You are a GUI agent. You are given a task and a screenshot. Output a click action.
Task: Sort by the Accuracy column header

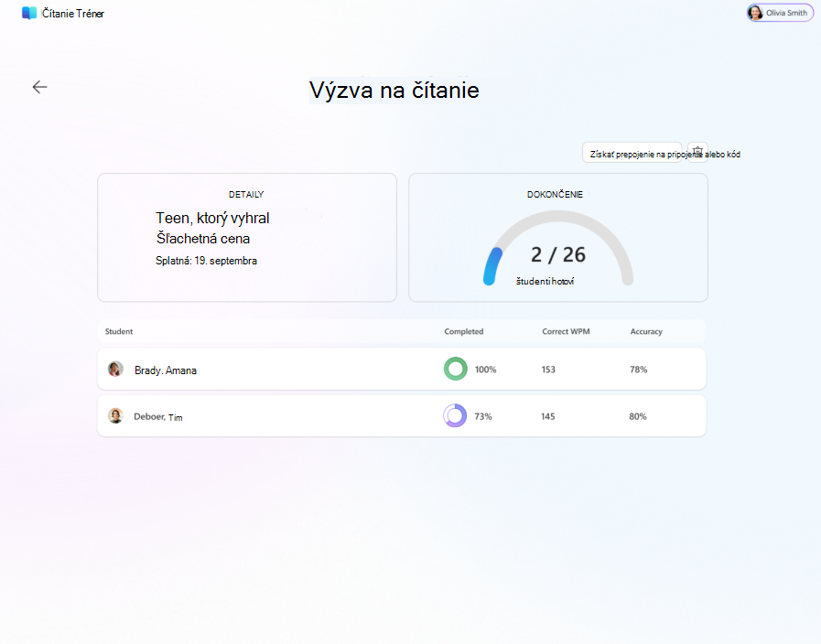(x=646, y=332)
